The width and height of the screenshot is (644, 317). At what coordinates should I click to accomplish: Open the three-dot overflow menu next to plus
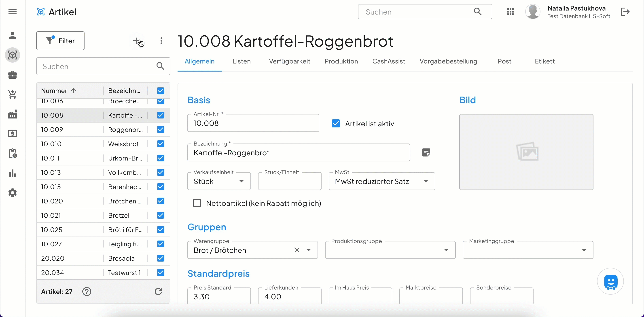tap(161, 40)
